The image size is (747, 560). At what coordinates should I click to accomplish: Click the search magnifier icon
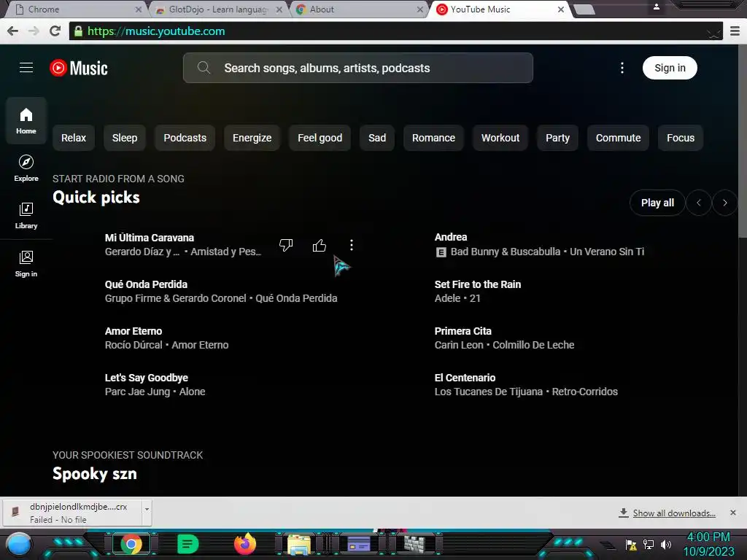[204, 68]
